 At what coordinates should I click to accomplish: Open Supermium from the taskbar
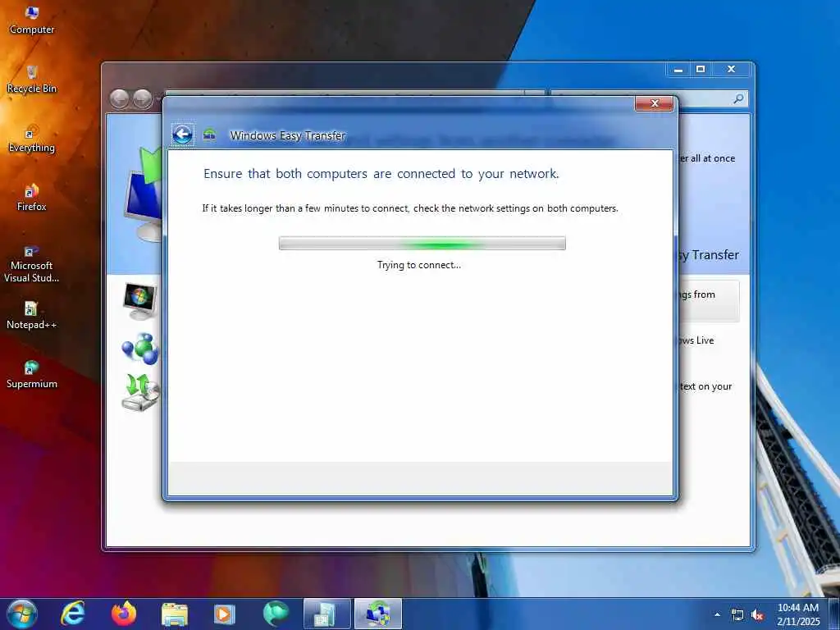pyautogui.click(x=276, y=614)
